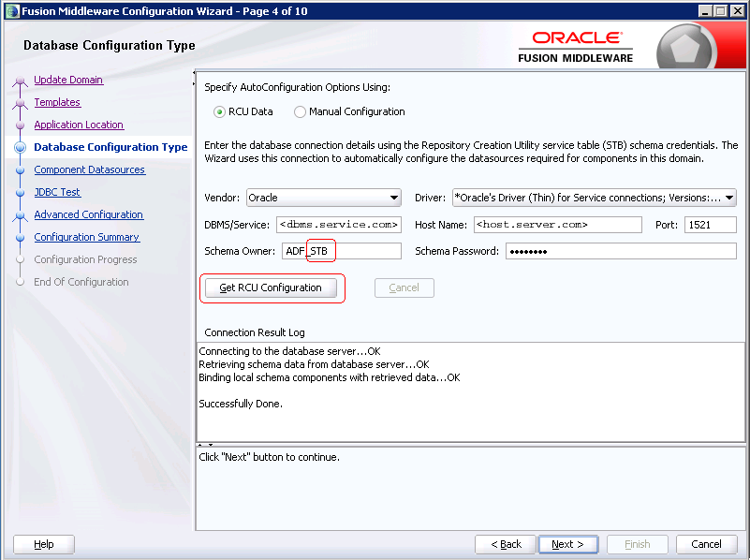Select the Database Configuration Type step
750x560 pixels.
pyautogui.click(x=110, y=147)
